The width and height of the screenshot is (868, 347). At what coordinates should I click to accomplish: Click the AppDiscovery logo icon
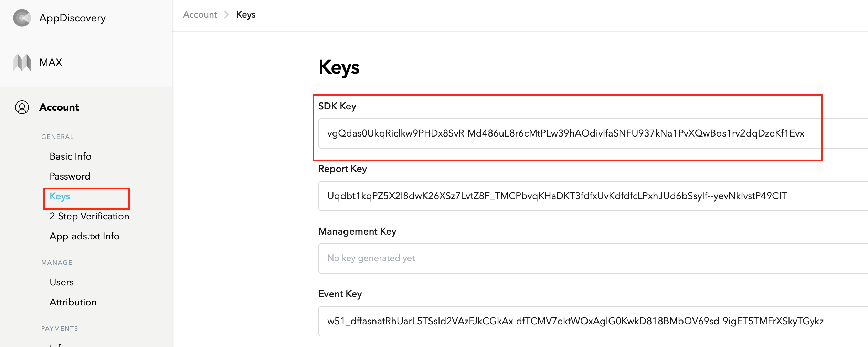tap(22, 18)
